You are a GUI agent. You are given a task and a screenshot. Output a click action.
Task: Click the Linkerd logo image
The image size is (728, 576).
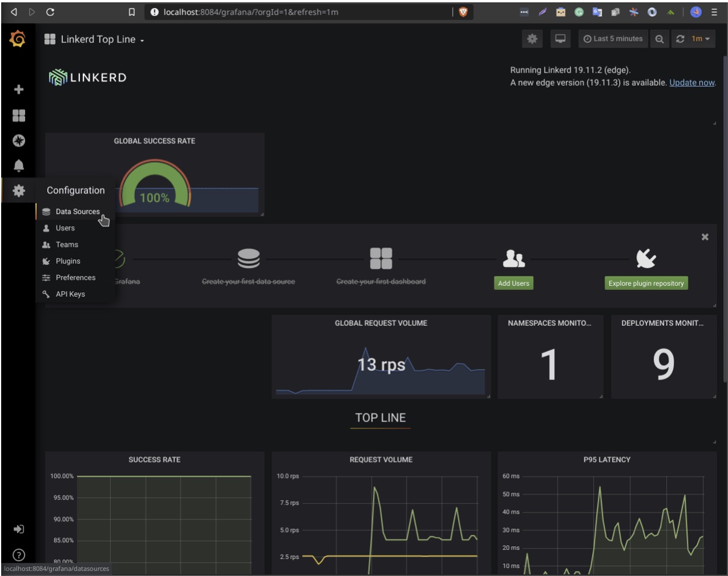[x=87, y=78]
